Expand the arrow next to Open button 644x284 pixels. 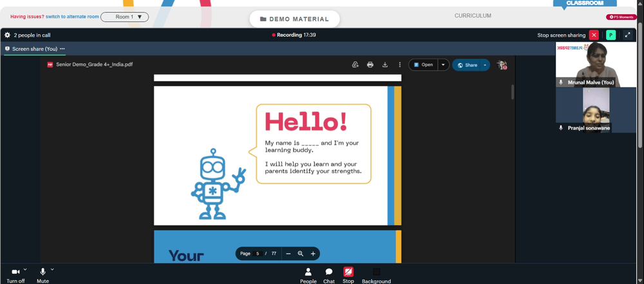pyautogui.click(x=443, y=65)
